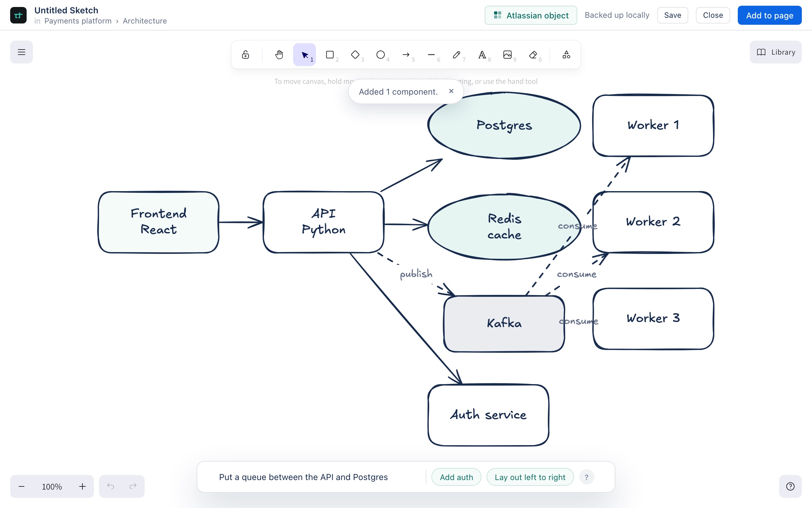Select the Selection arrow tool

[x=305, y=54]
